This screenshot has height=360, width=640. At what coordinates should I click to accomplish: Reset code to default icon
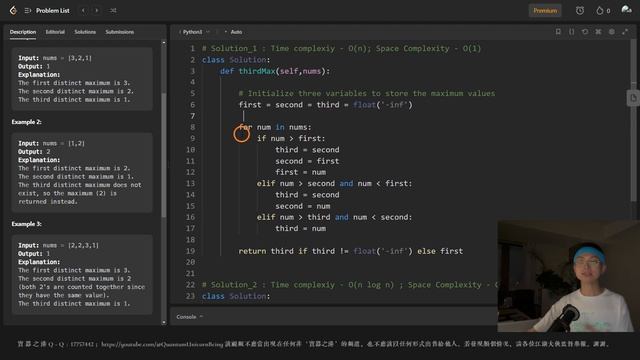point(585,31)
